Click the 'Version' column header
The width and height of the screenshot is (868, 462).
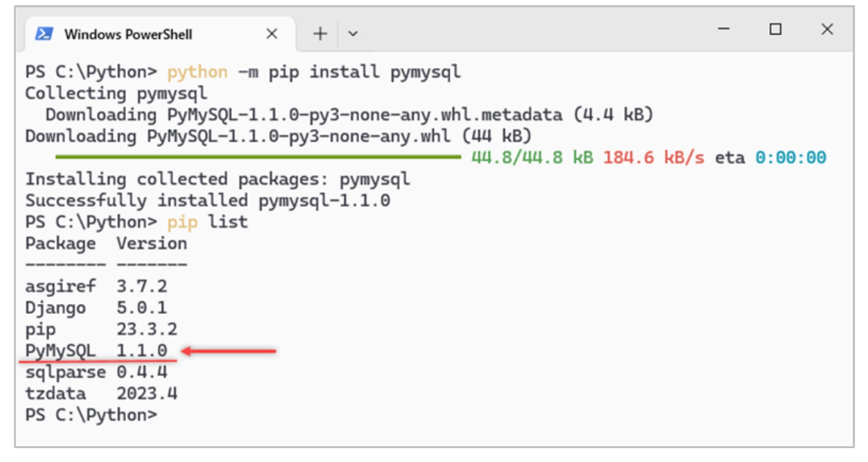152,243
